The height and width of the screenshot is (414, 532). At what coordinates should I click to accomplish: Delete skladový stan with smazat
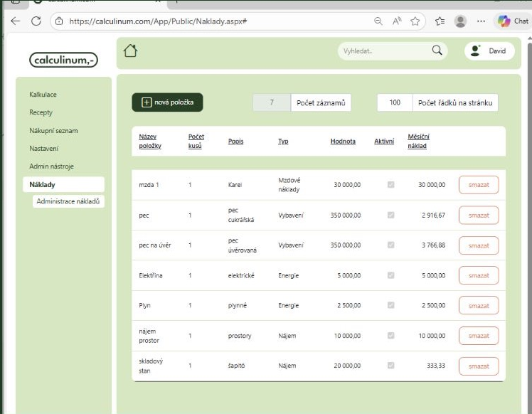[x=479, y=366]
